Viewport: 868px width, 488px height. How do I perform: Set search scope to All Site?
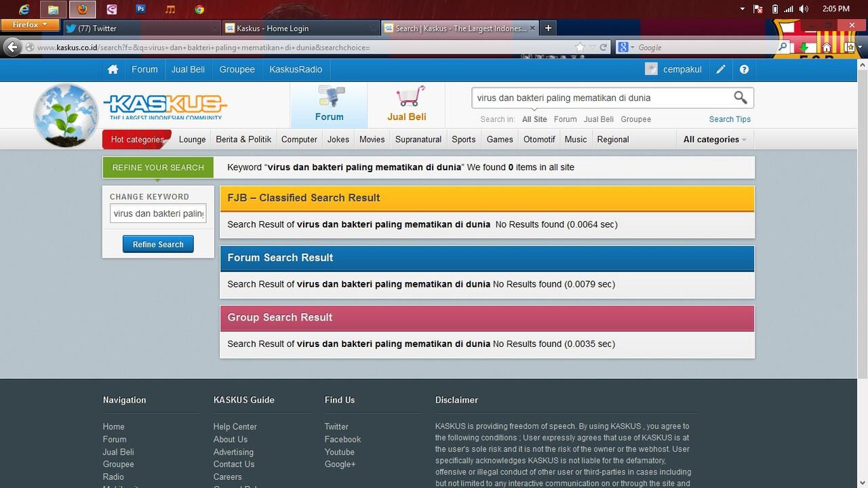(x=534, y=119)
